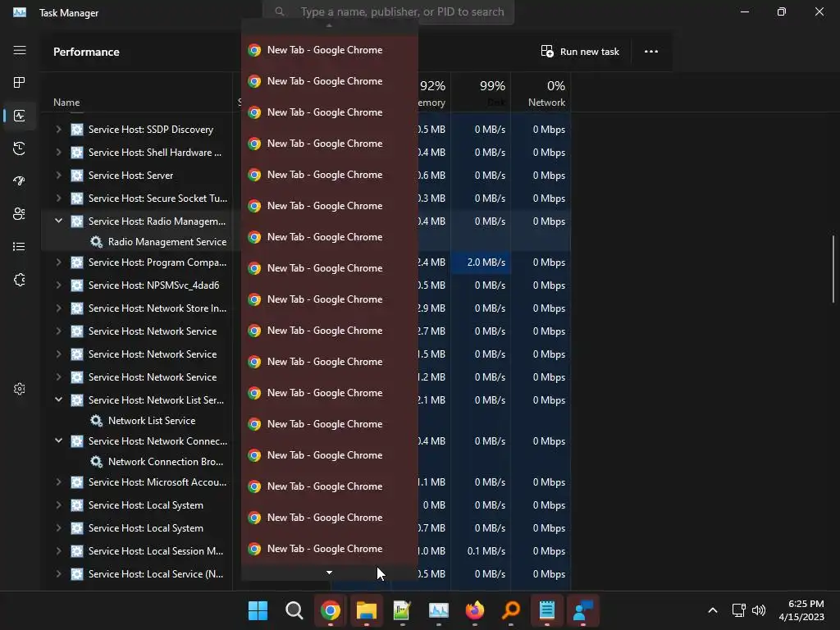Open Task Manager Settings gear icon
Screen dimensions: 840x630
[x=20, y=389]
